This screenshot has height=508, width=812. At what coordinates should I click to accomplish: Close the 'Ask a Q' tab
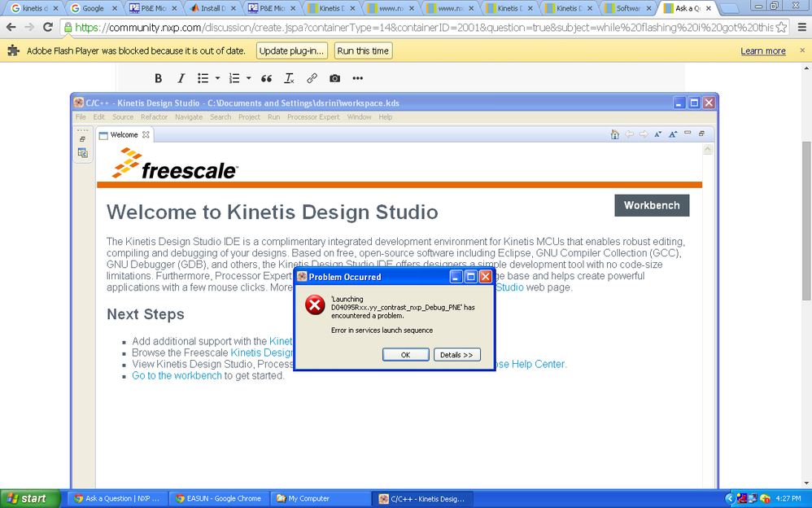click(x=709, y=8)
